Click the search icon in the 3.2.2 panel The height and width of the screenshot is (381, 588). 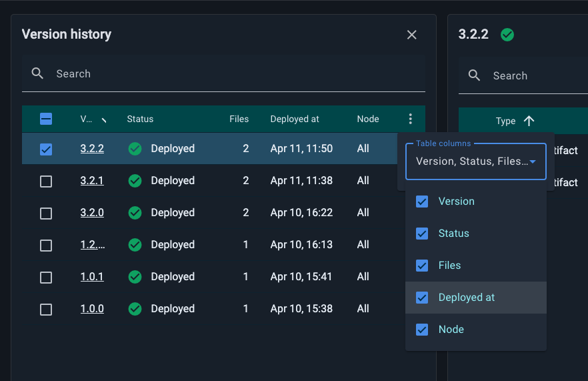click(474, 75)
